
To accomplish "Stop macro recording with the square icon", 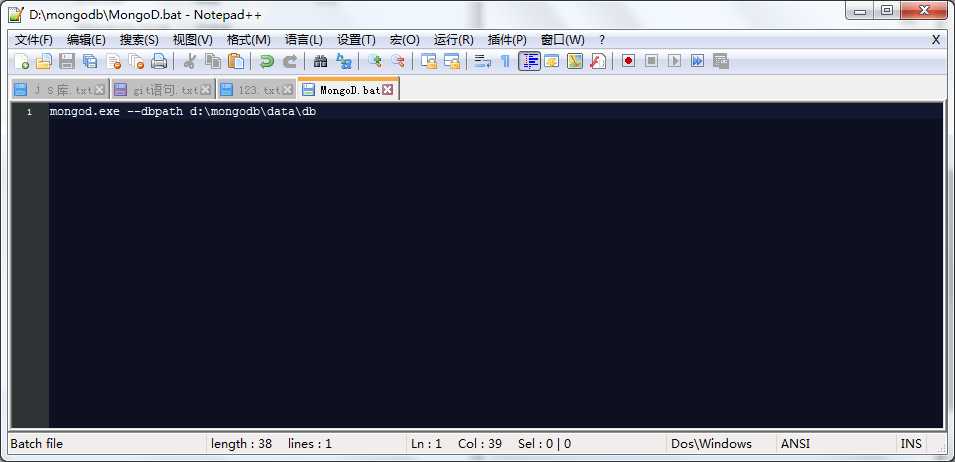I will coord(652,61).
